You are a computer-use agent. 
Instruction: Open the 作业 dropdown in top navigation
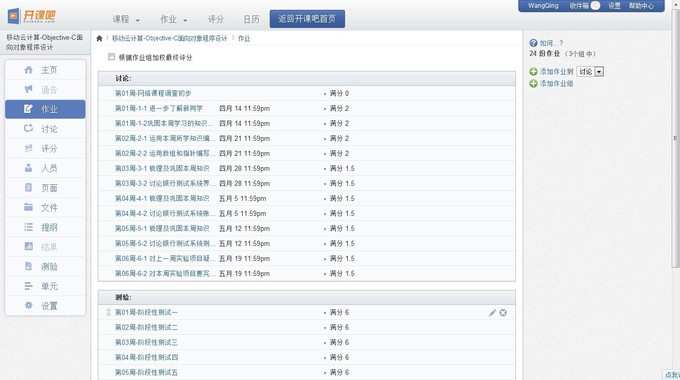[x=173, y=19]
